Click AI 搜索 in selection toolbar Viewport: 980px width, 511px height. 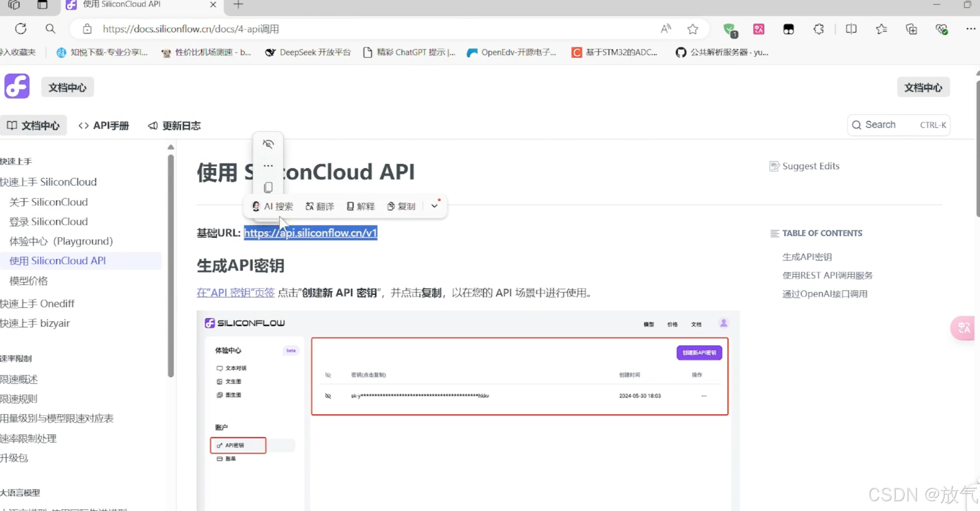pos(272,206)
